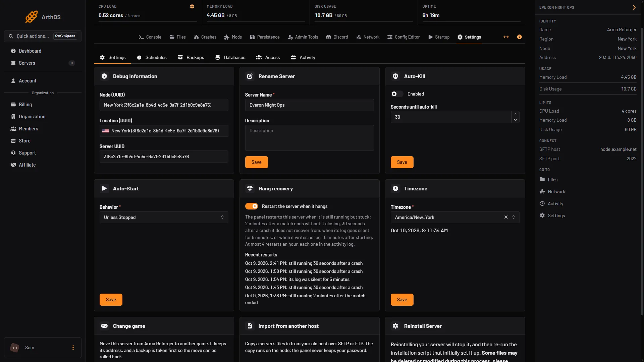
Task: Open Quick actions search box
Action: pos(43,36)
